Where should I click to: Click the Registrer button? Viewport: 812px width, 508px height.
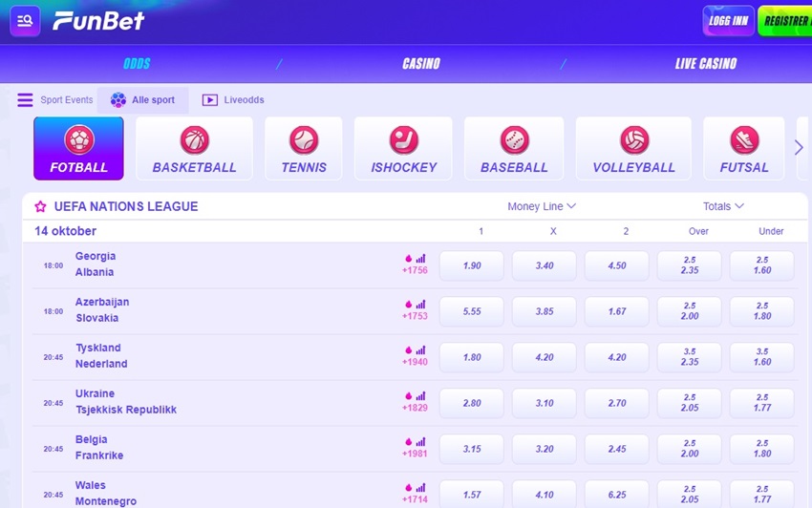click(x=784, y=21)
